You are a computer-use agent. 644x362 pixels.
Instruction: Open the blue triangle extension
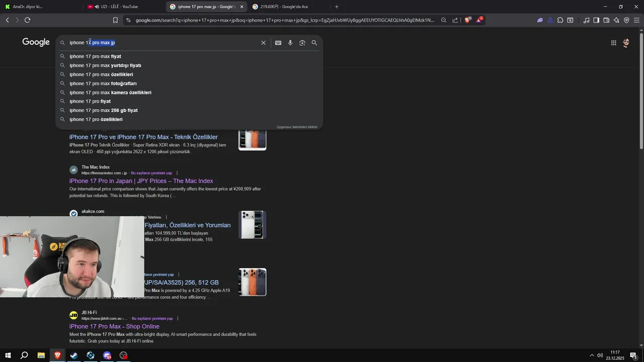tap(550, 20)
